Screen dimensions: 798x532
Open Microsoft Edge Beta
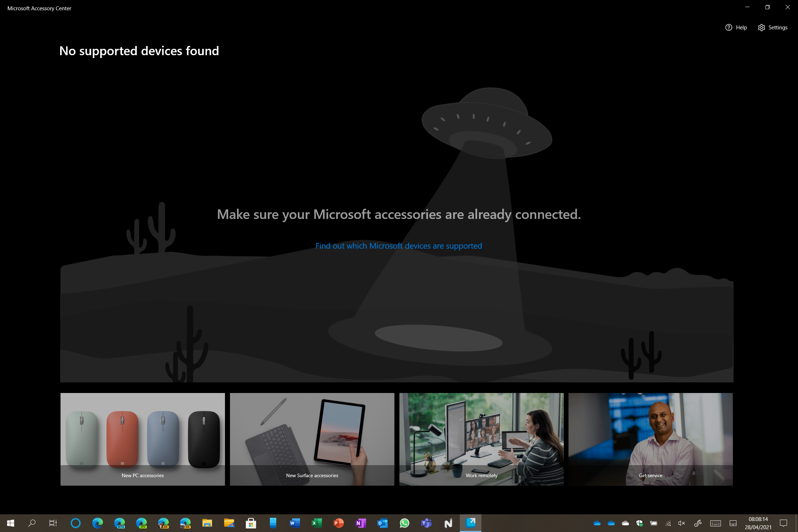point(120,523)
